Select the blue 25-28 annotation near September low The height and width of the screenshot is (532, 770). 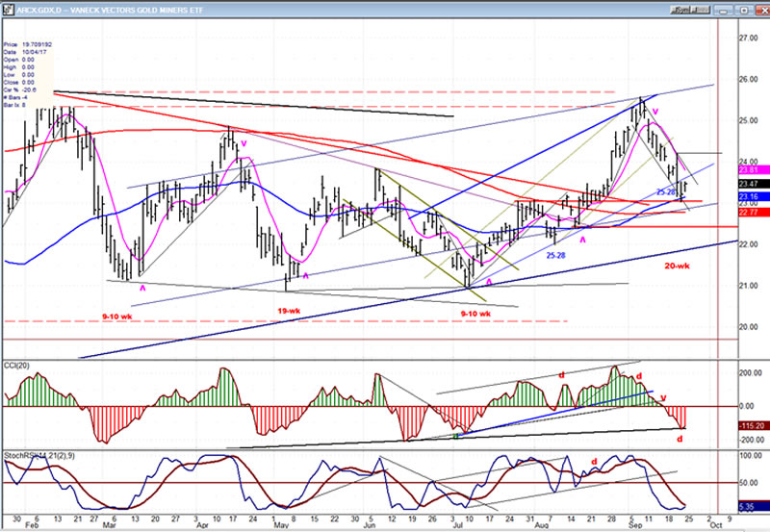click(x=666, y=191)
